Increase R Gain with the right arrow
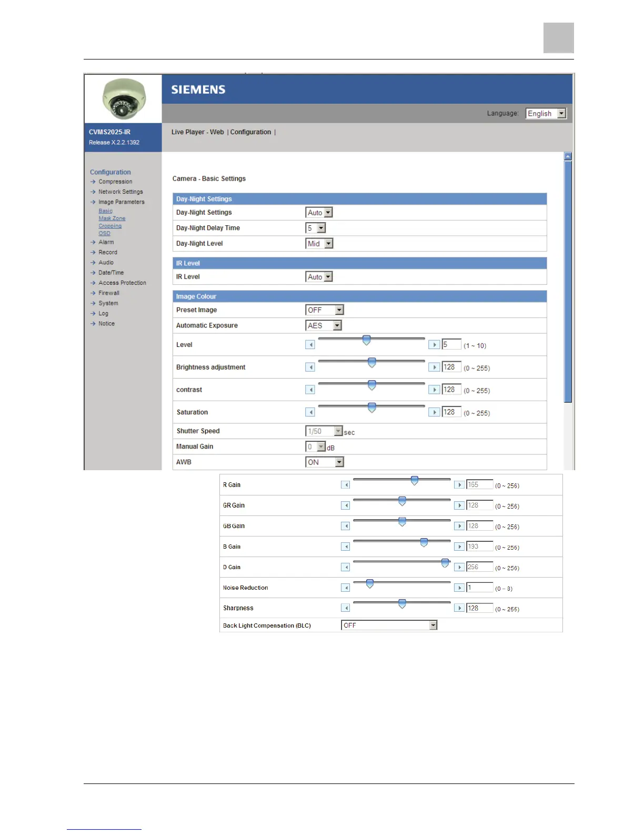The width and height of the screenshot is (644, 834). pyautogui.click(x=459, y=485)
